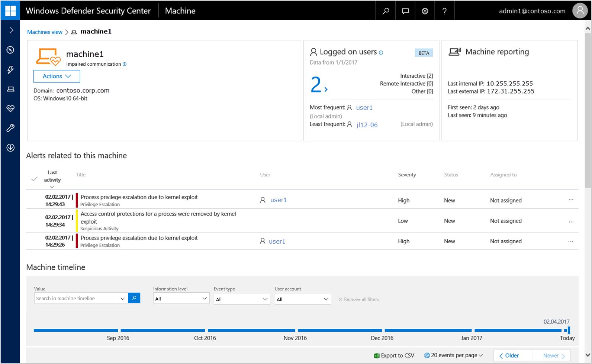Viewport: 592px width, 364px height.
Task: Click the feedback chat bubble icon
Action: click(x=405, y=11)
